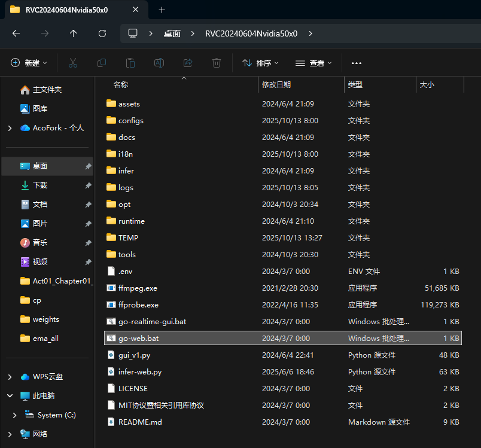The height and width of the screenshot is (448, 481).
Task: Click 桌面 in the address breadcrumb
Action: [172, 33]
